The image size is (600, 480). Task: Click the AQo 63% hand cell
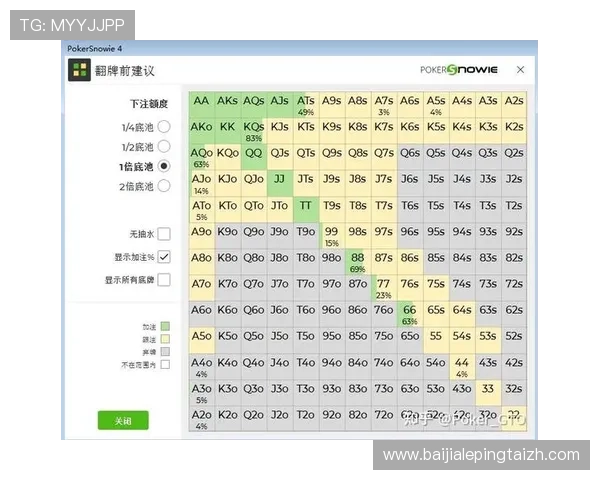202,157
